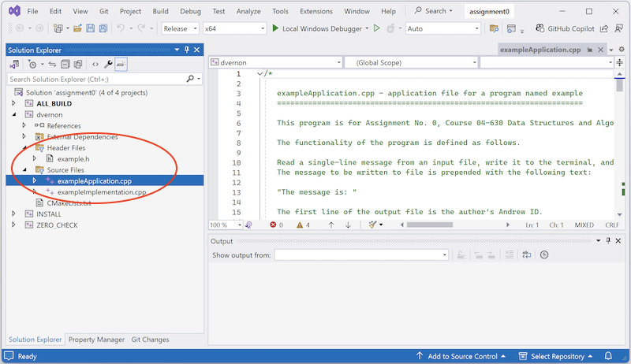Click the Save All toolbar icon
This screenshot has height=364, width=631.
click(104, 28)
